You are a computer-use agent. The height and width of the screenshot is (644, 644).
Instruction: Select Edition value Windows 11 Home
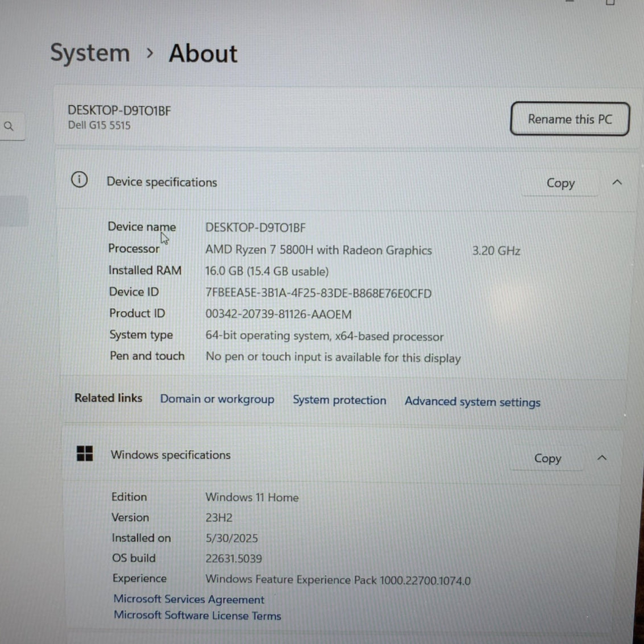tap(252, 497)
